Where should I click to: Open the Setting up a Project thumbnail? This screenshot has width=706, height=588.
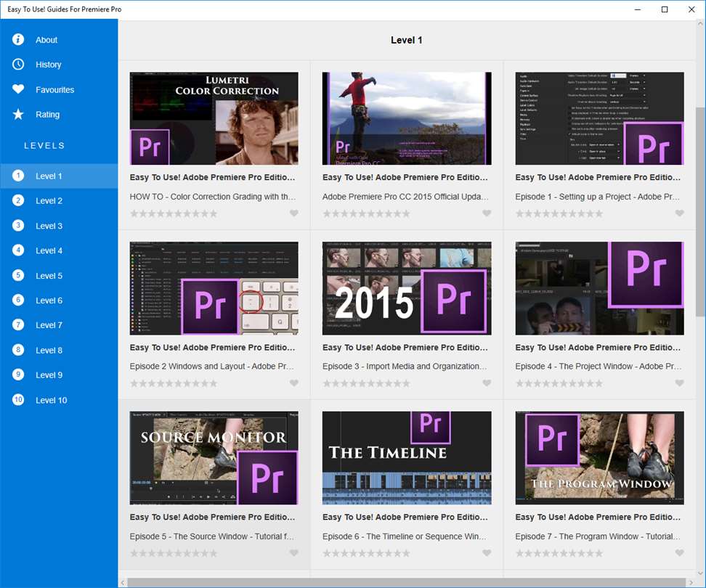pos(599,118)
